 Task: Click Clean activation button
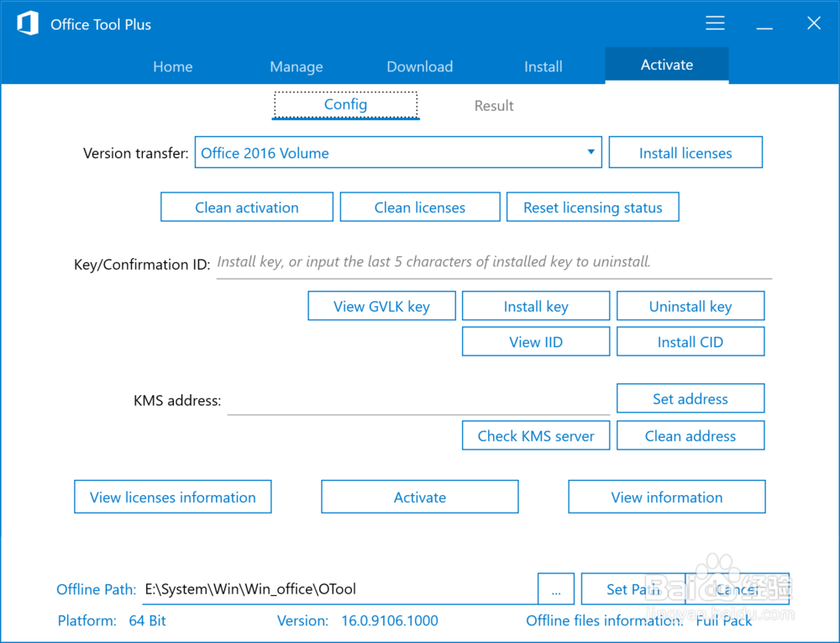coord(247,207)
